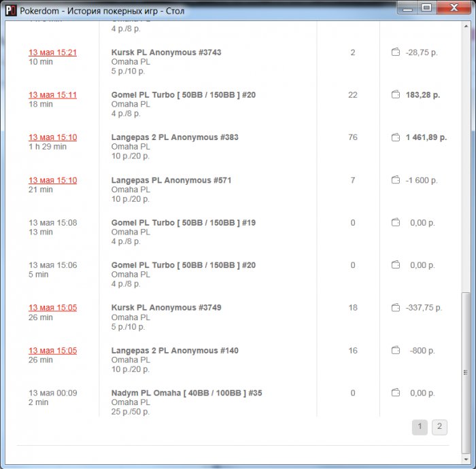Click the result value -800 р.
476x469 pixels.
tap(422, 351)
